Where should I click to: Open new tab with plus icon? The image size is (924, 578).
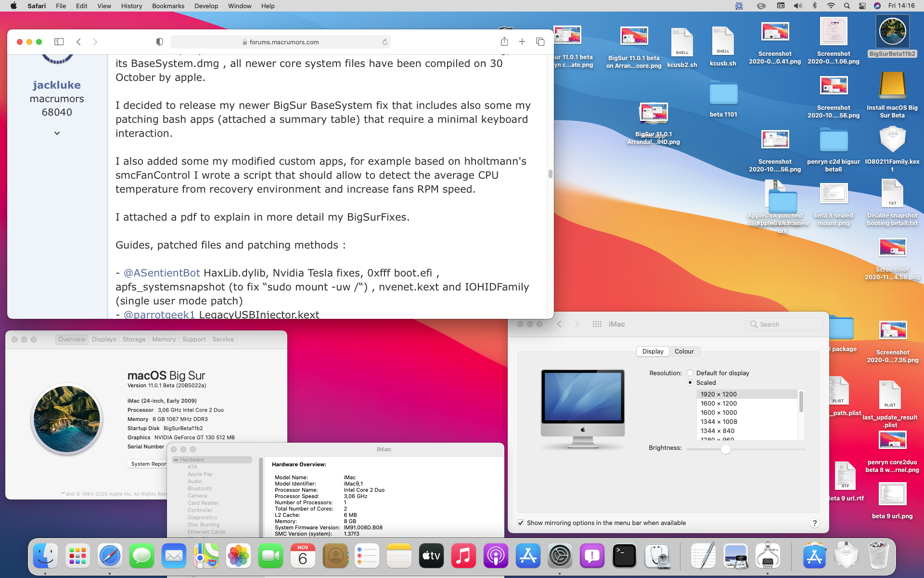(x=522, y=42)
